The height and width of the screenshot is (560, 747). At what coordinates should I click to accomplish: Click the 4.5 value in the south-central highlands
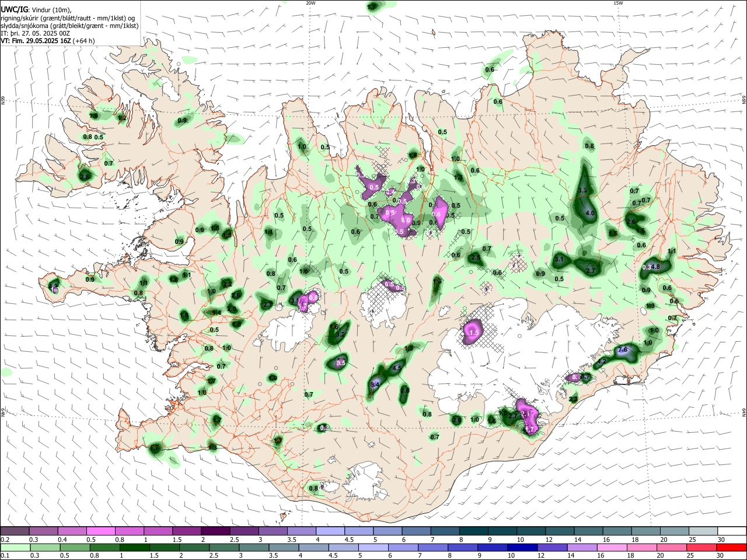[397, 368]
